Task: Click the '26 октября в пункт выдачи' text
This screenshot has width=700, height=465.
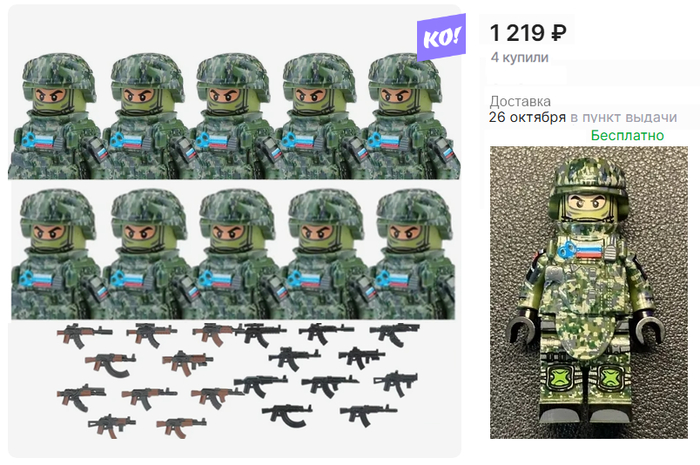Action: tap(583, 117)
